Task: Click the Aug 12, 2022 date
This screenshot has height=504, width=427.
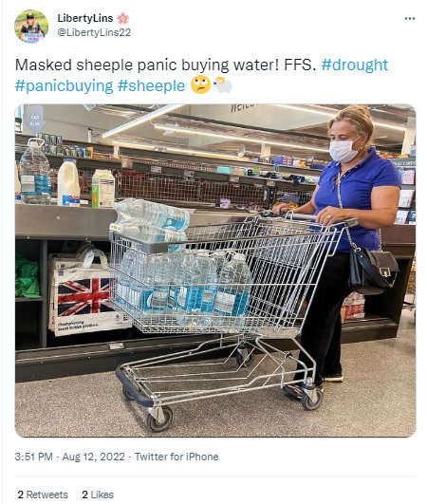Action: [x=94, y=457]
